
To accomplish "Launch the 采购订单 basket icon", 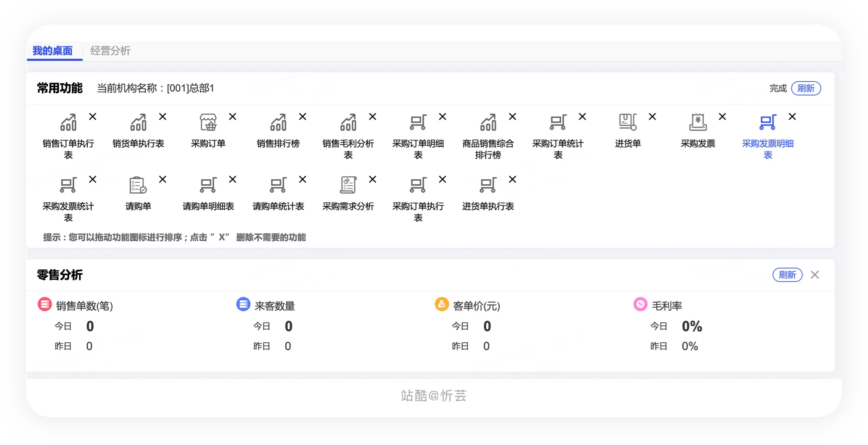I will point(208,122).
